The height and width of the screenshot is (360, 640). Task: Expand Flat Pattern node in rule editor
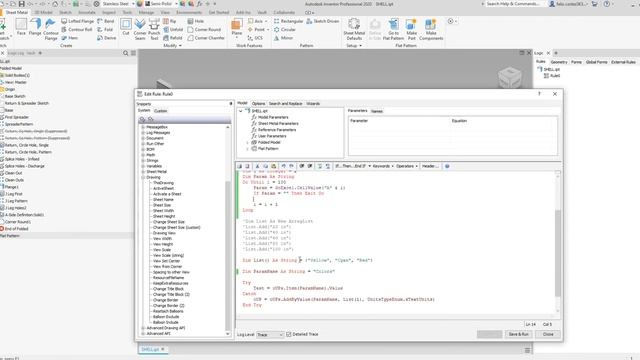247,149
